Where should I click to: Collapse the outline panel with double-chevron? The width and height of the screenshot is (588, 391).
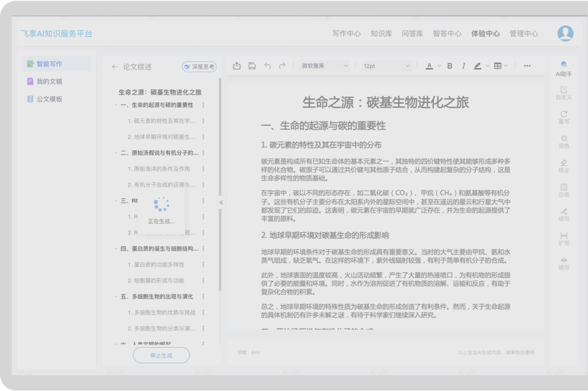click(x=221, y=203)
